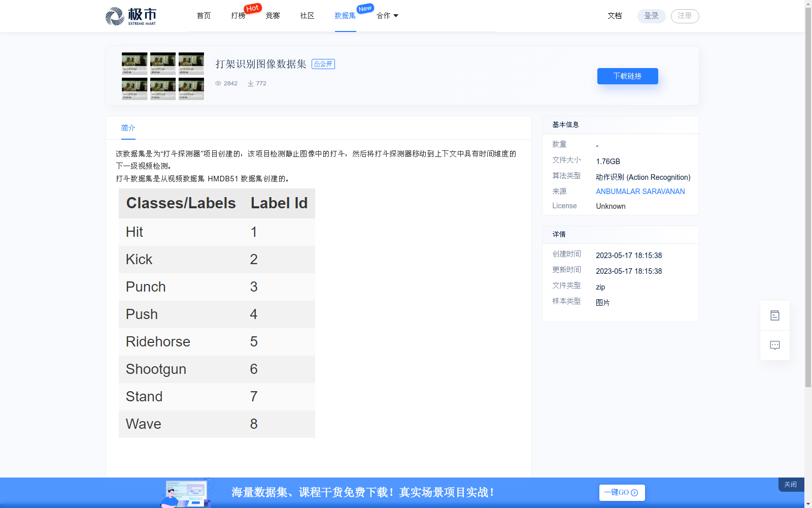This screenshot has width=812, height=508.
Task: Open the 竞赛 competitions page
Action: click(273, 16)
